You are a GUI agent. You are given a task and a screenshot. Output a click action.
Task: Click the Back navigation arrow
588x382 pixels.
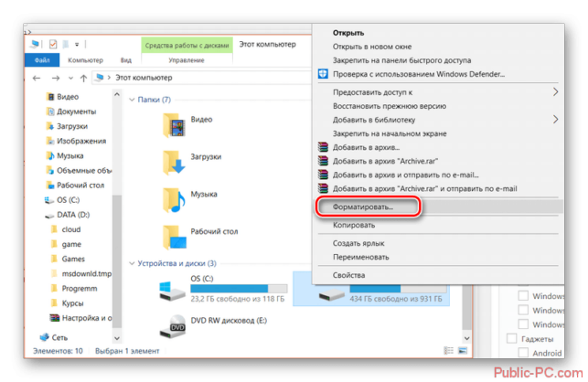click(x=37, y=78)
